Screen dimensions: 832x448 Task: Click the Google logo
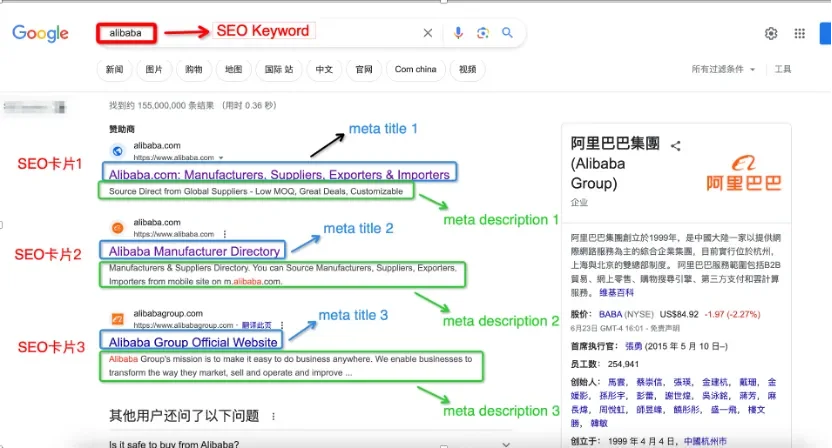point(39,33)
